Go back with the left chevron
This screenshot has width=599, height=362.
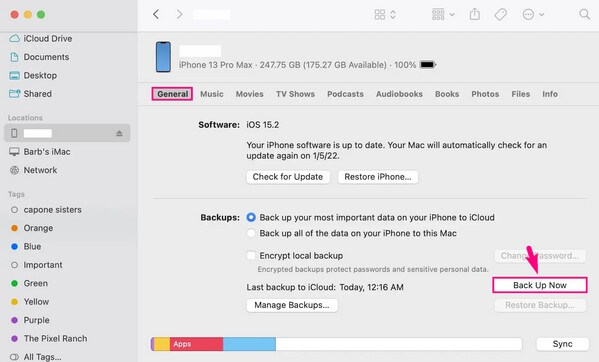(156, 15)
